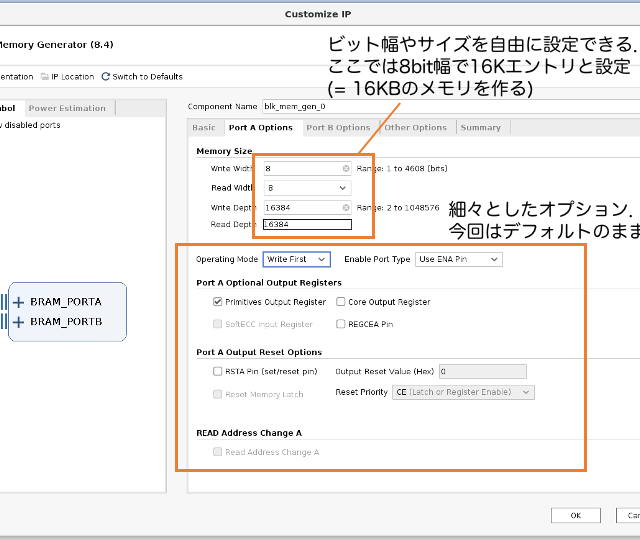Click the IP Location folder icon
The width and height of the screenshot is (640, 540).
pyautogui.click(x=44, y=77)
